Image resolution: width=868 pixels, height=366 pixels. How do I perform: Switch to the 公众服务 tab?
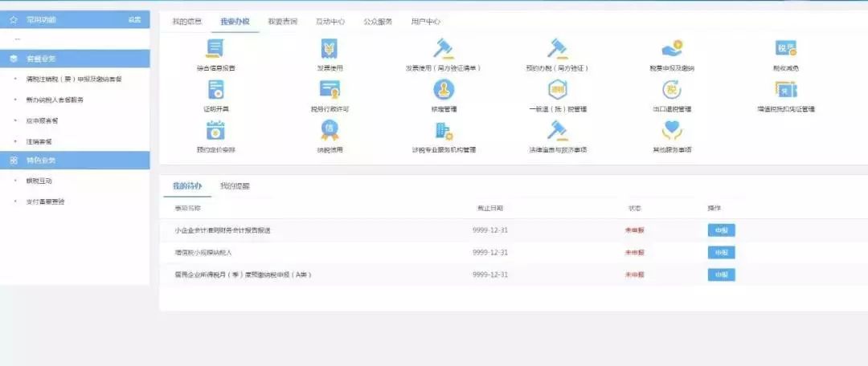point(378,22)
